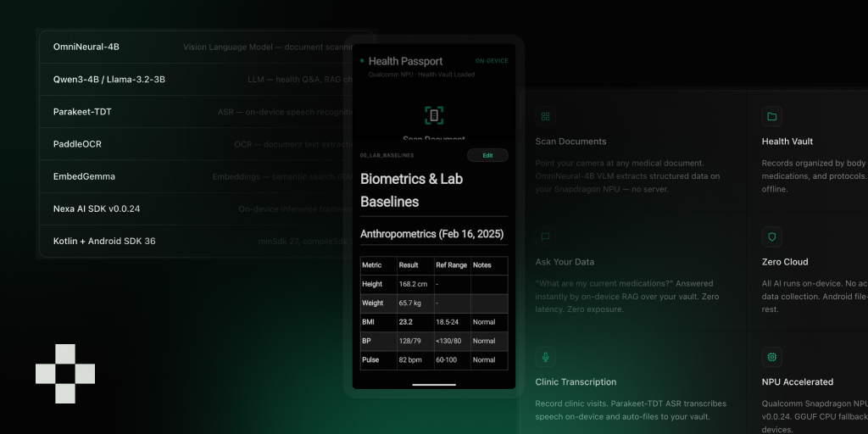Click the Scan Documents card heading
The image size is (868, 434).
click(x=570, y=142)
